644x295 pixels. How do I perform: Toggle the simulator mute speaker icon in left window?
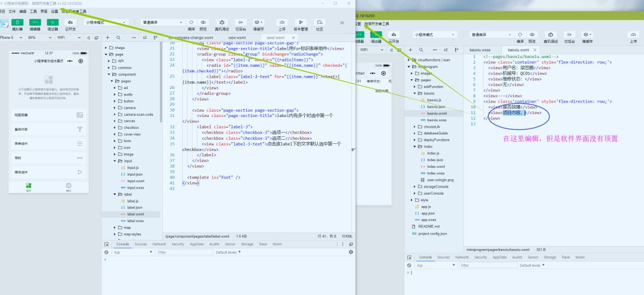tap(89, 38)
